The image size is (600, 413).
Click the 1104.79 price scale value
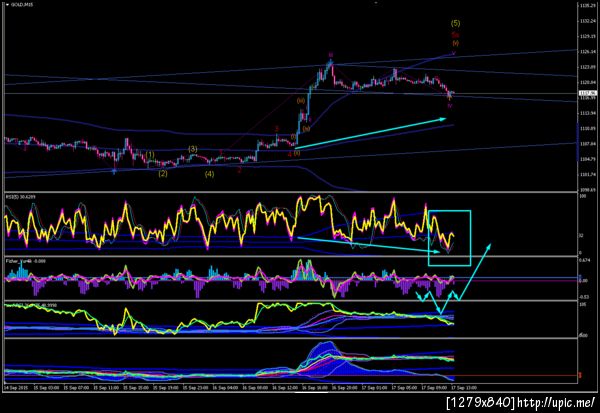tap(586, 159)
